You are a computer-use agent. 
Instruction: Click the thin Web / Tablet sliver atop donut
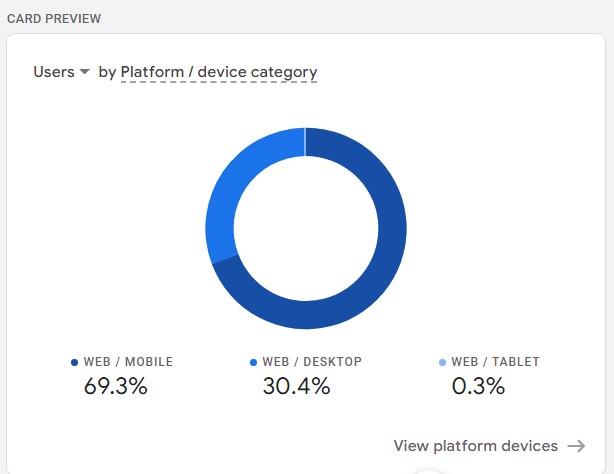point(305,141)
